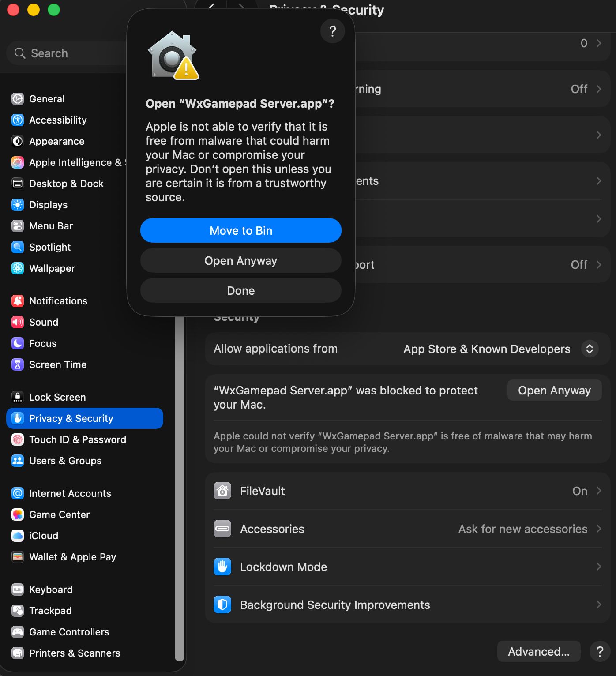Click the bottom-right help button
Viewport: 616px width, 676px height.
[600, 651]
